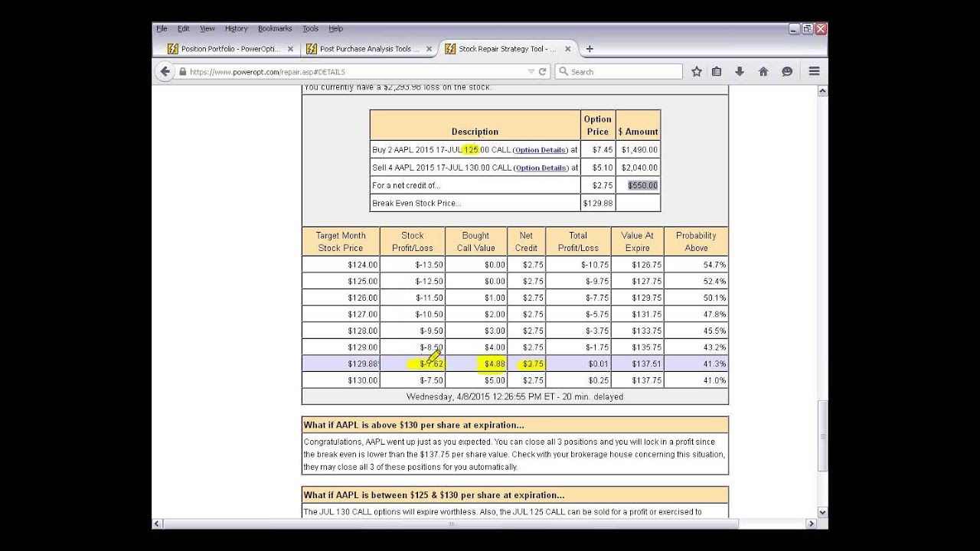980x551 pixels.
Task: Select the Stock Repair Strategy Tool tab
Action: (508, 49)
